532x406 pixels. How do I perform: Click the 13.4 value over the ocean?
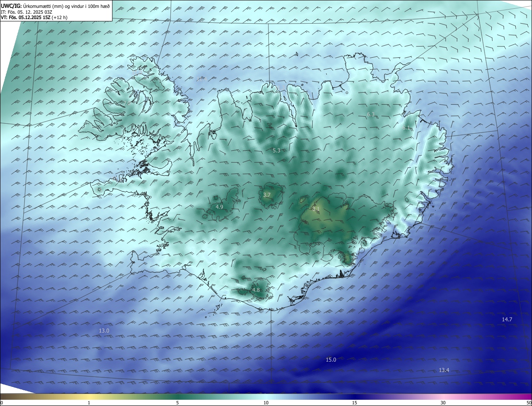444,370
